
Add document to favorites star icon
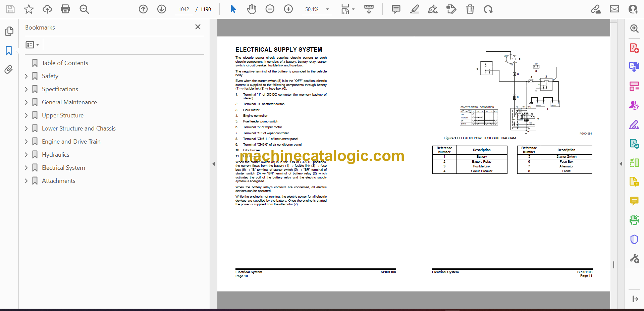tap(29, 9)
